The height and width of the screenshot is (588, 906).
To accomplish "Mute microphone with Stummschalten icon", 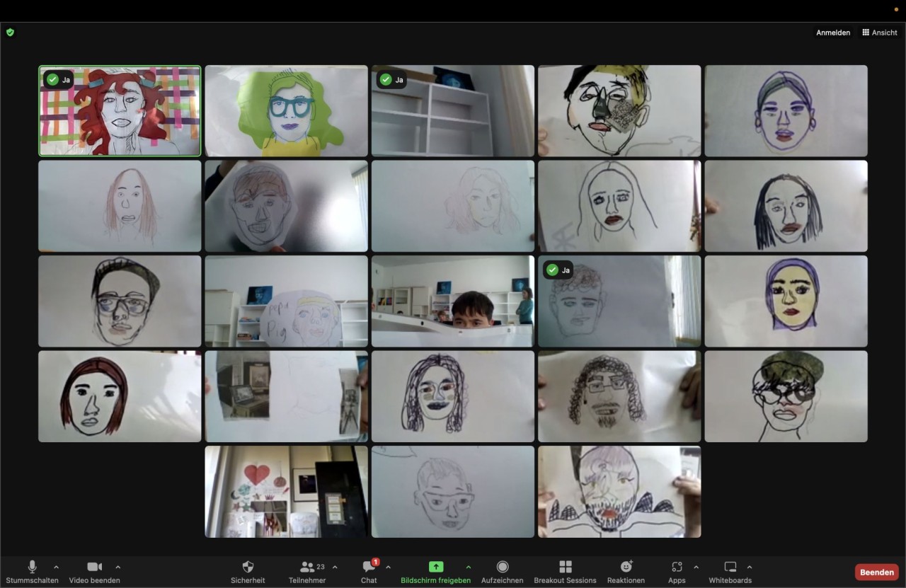I will point(32,572).
